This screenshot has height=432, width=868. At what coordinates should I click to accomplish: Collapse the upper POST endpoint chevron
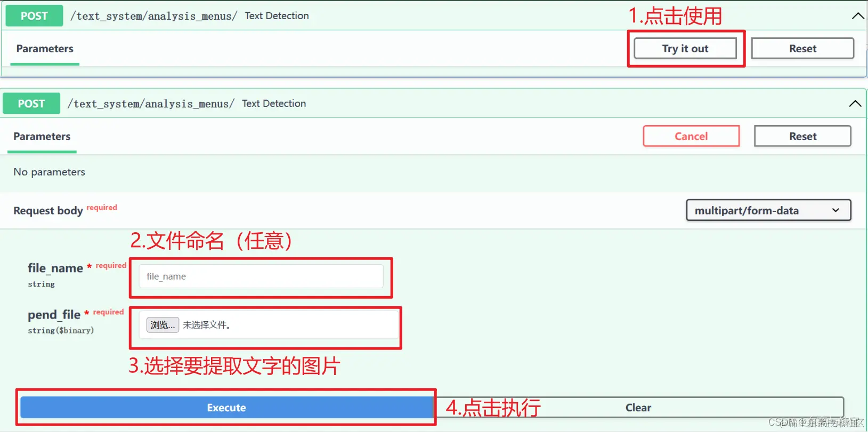858,16
